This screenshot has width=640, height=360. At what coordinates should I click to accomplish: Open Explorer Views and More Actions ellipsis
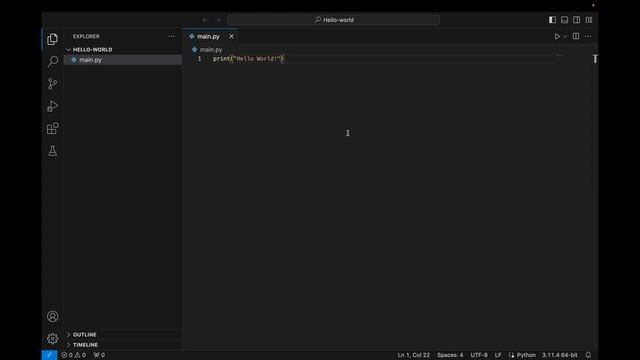point(171,36)
